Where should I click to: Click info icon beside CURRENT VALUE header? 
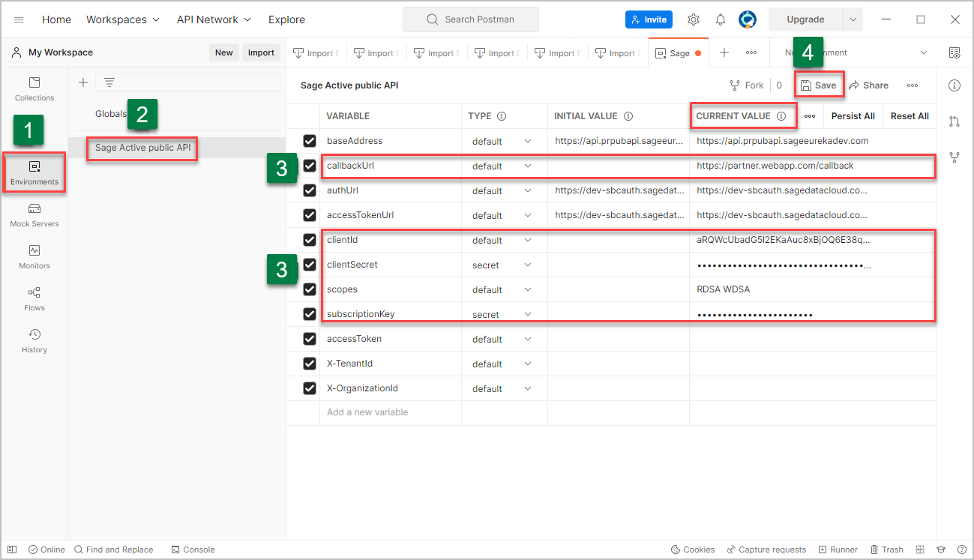coord(781,116)
